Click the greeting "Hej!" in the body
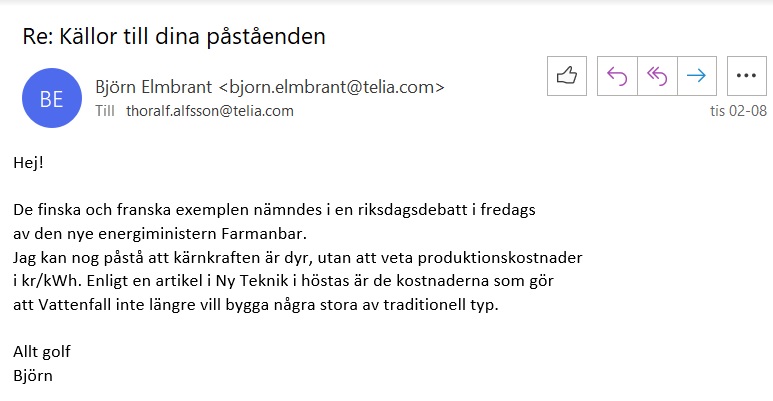Screen dimensions: 773x401 (x=29, y=162)
